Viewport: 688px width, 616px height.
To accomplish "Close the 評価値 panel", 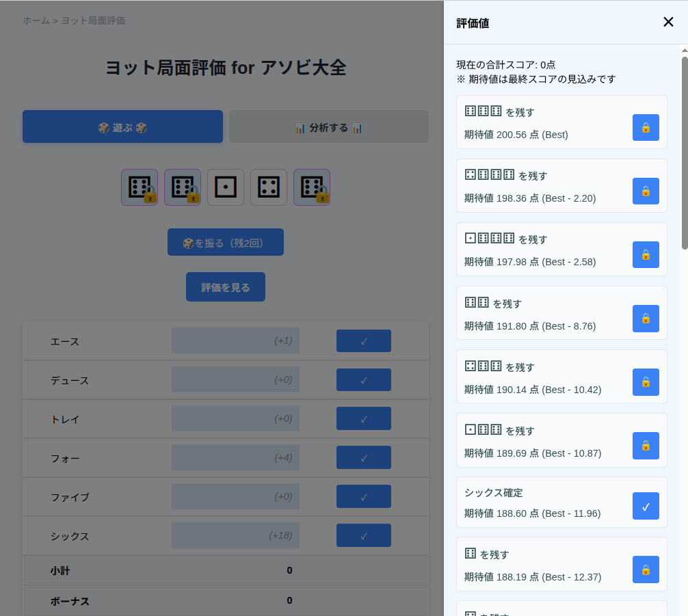I will pos(668,21).
